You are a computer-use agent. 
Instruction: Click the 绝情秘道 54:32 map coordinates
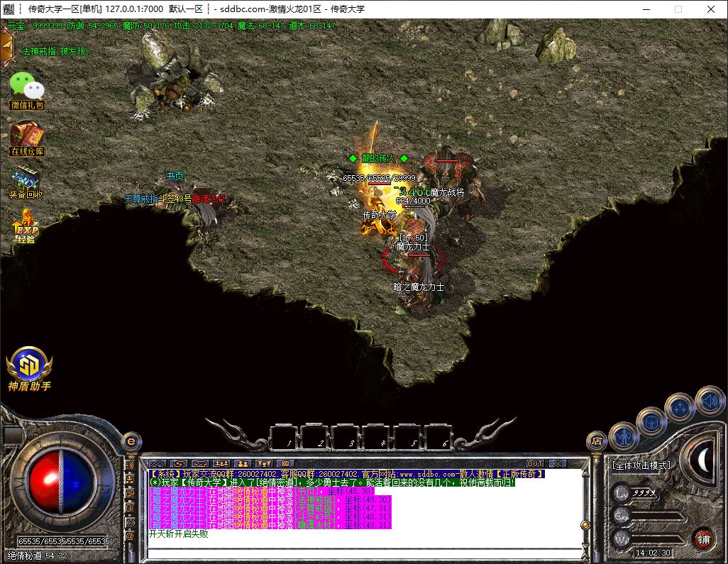point(37,555)
